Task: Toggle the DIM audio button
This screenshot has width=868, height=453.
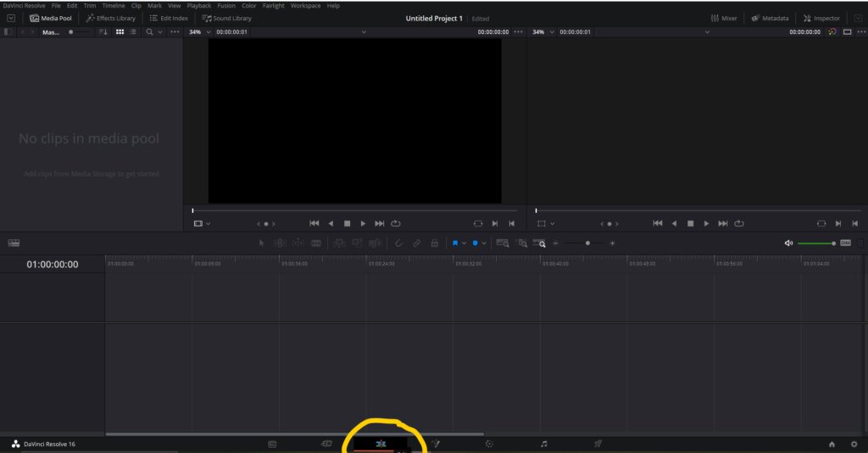Action: coord(845,243)
